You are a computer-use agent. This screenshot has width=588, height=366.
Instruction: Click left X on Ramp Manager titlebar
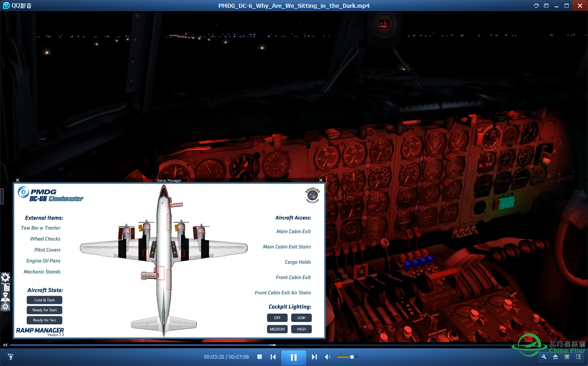pos(17,180)
